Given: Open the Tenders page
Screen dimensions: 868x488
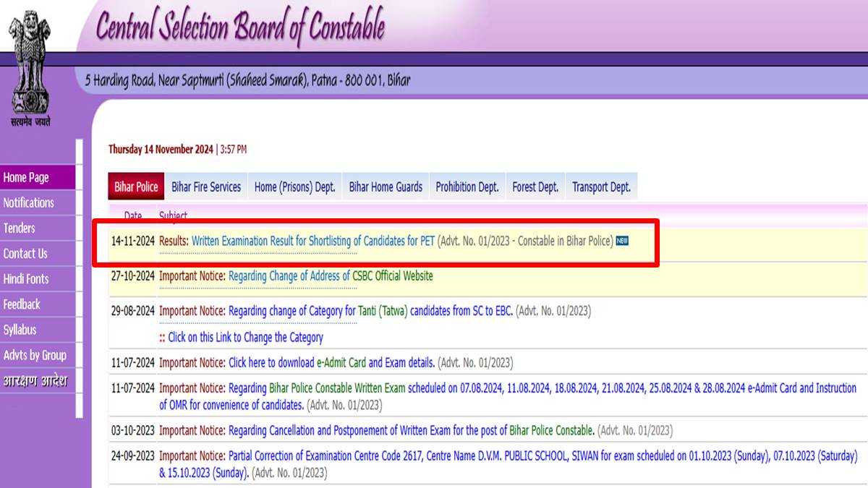Looking at the screenshot, I should [x=21, y=228].
